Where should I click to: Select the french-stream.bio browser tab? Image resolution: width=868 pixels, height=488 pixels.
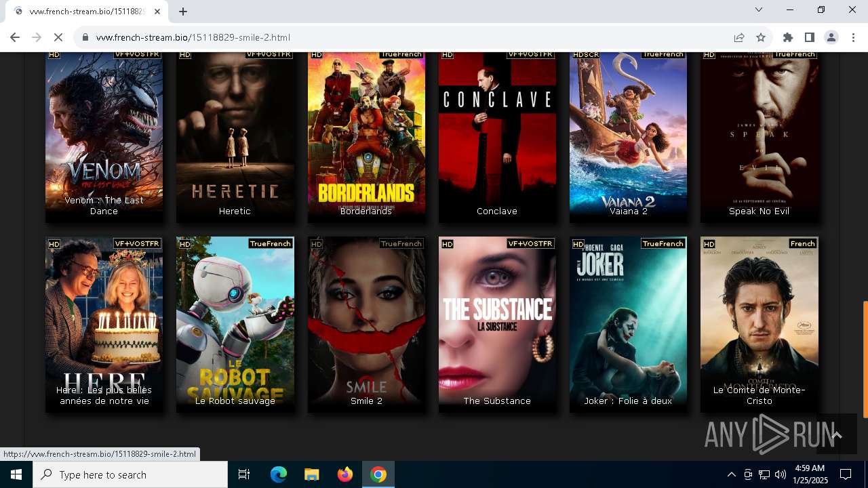pyautogui.click(x=87, y=11)
